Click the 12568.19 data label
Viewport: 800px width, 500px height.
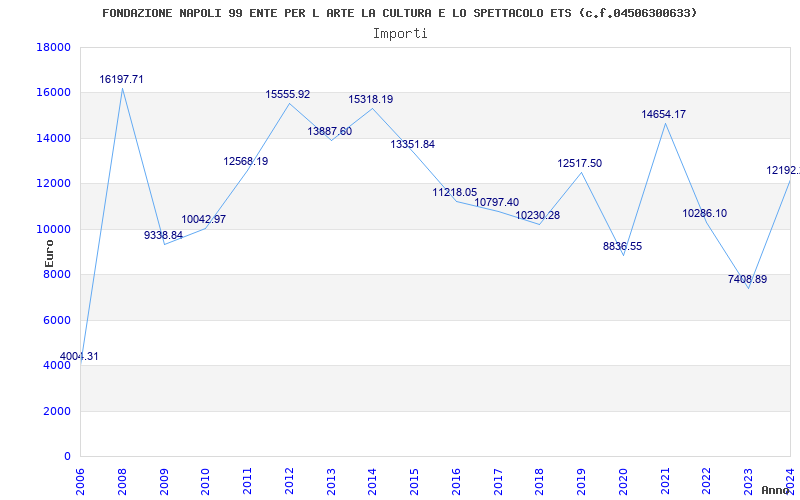point(245,162)
